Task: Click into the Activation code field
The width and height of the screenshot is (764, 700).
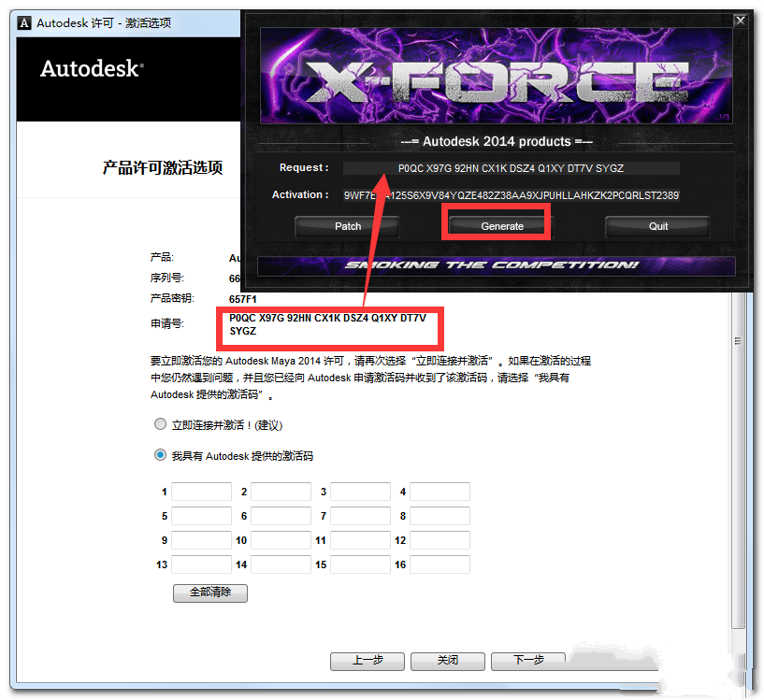Action: (x=512, y=195)
